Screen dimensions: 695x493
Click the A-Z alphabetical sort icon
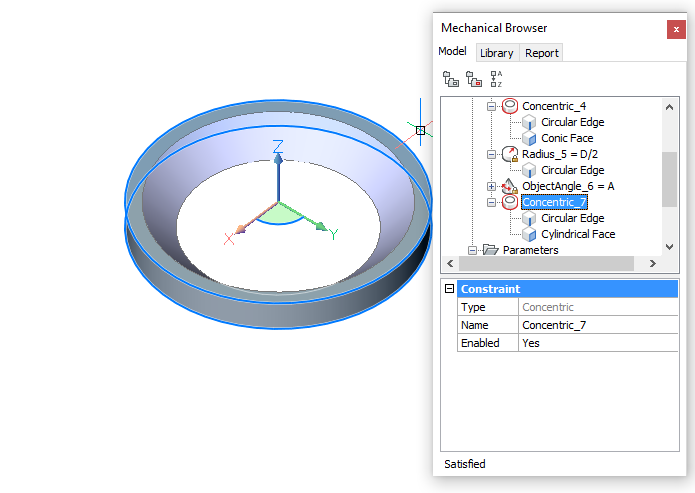tap(496, 79)
